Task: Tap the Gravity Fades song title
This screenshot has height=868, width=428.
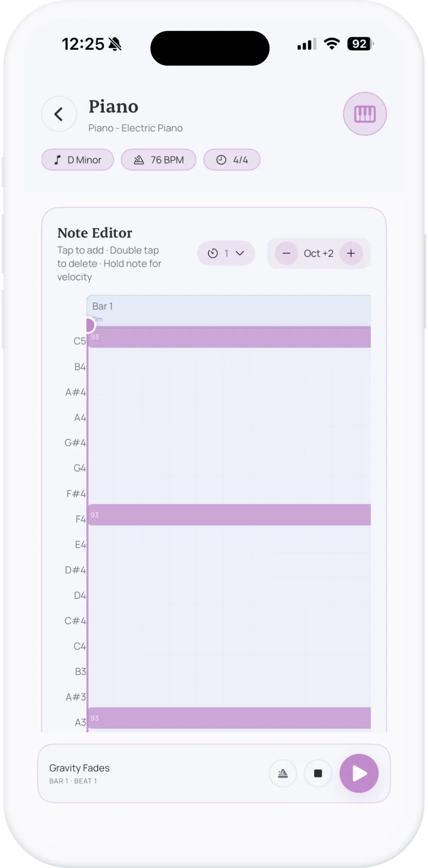Action: coord(79,768)
